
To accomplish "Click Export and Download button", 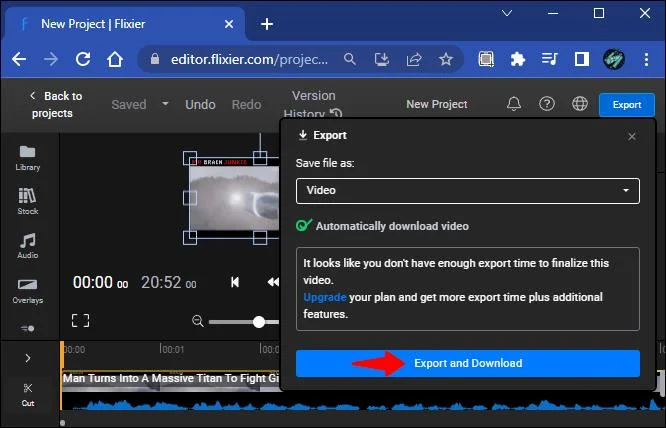I will pos(468,363).
